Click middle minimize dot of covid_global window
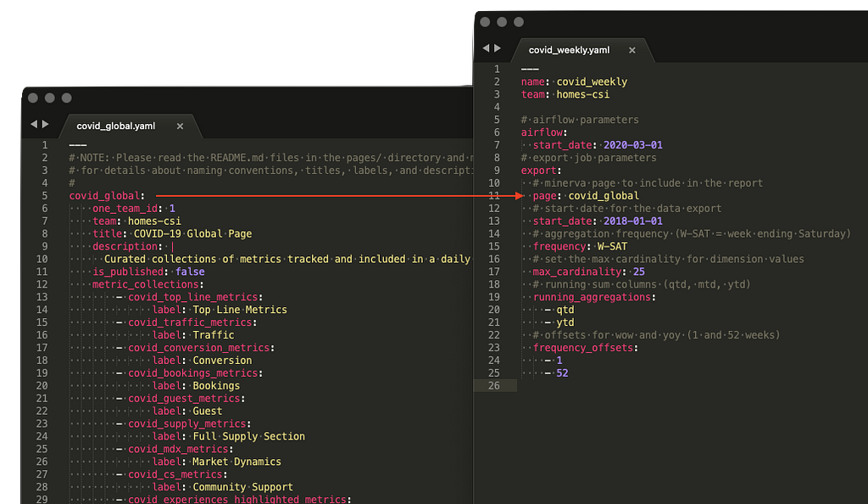Screen dimensions: 868x504 point(50,98)
